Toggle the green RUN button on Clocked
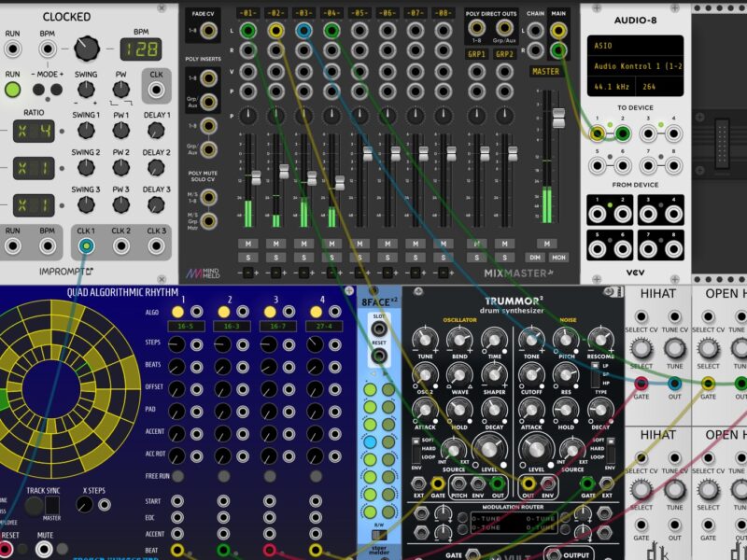The height and width of the screenshot is (560, 747). [x=13, y=91]
